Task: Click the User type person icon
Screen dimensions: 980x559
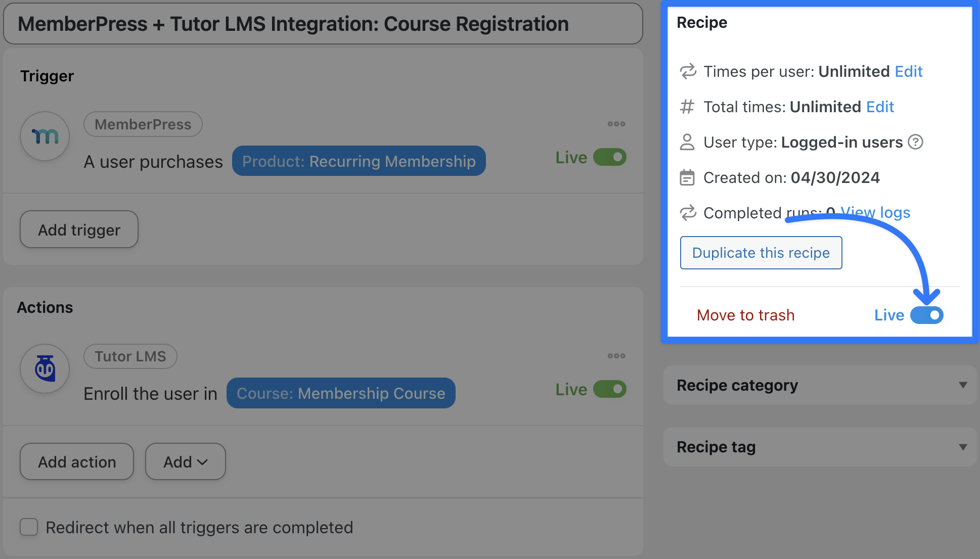Action: [x=687, y=142]
